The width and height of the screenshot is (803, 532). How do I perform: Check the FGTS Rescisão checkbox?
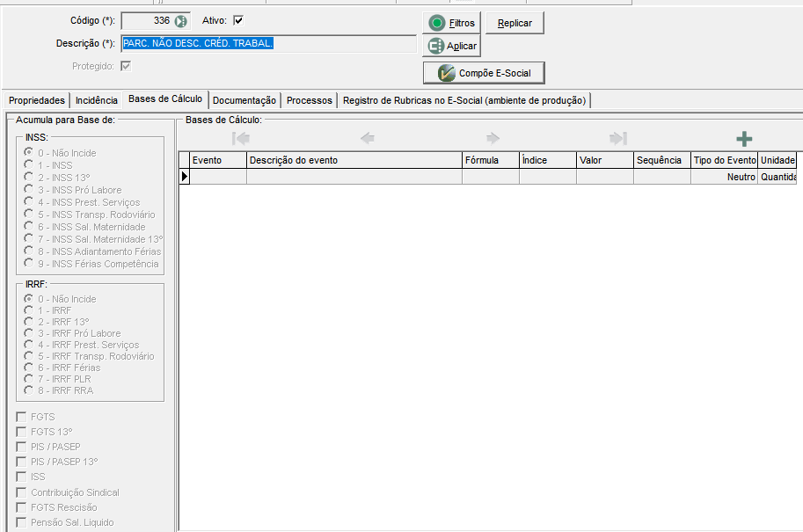point(21,506)
